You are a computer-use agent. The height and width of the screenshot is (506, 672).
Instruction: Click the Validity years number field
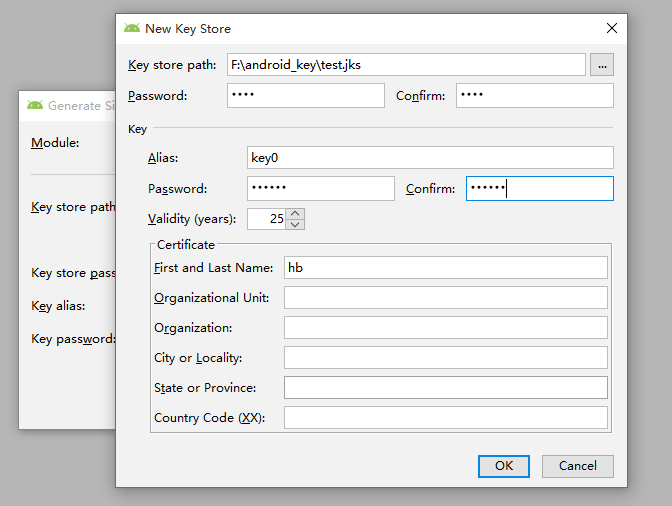click(x=266, y=219)
